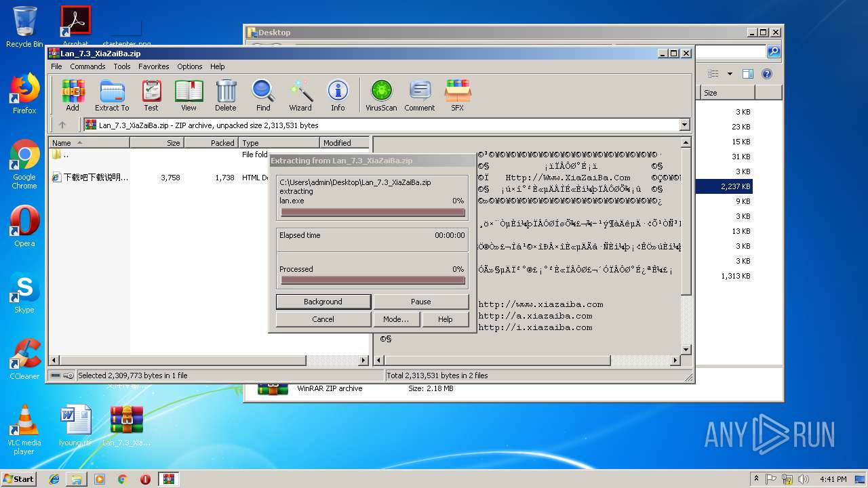This screenshot has height=488, width=868.
Task: Open the Opera desktop shortcut
Action: 24,226
